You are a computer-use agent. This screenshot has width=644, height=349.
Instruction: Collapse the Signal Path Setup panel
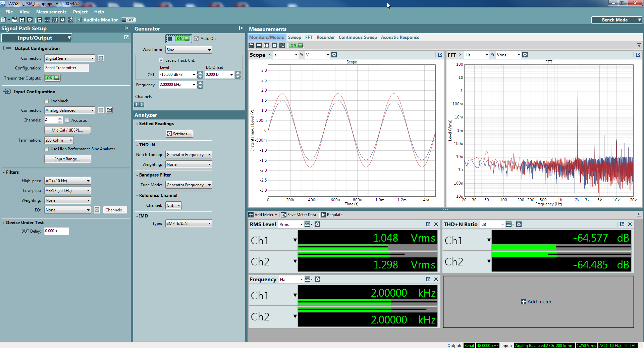coord(126,28)
